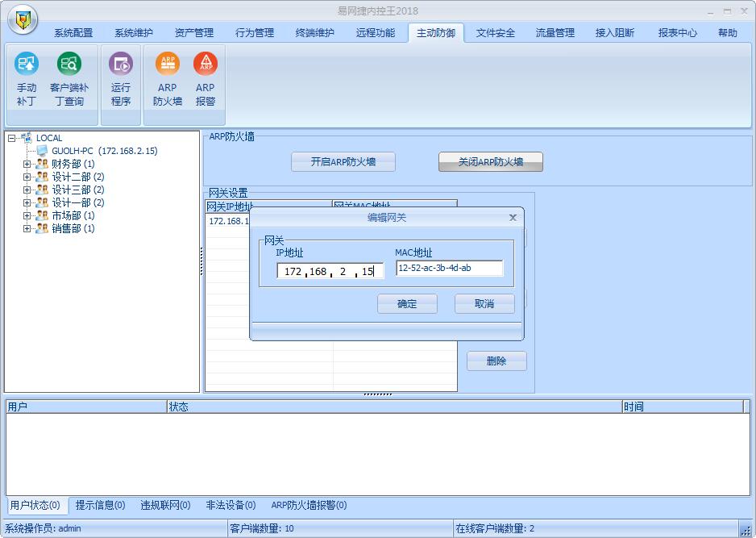Screen dimensions: 756x538
Task: Expand the 设计三部 (2) node
Action: click(x=27, y=190)
